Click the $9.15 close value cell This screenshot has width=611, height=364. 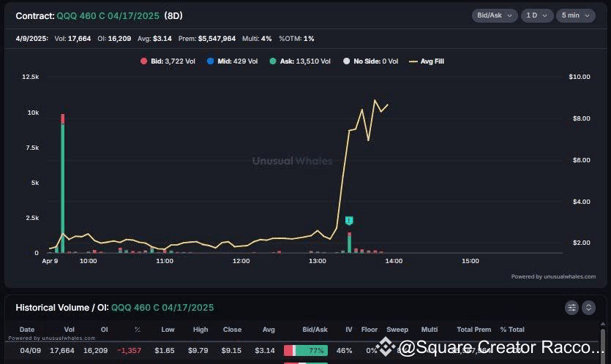(231, 350)
